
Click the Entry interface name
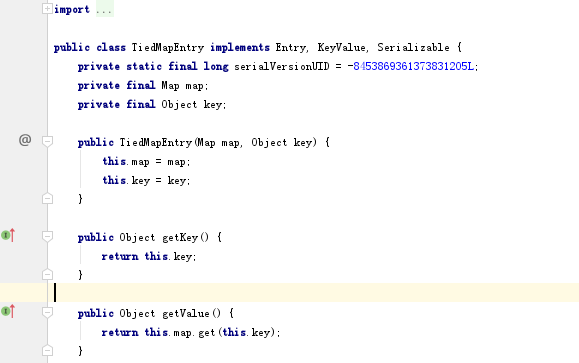tap(291, 48)
